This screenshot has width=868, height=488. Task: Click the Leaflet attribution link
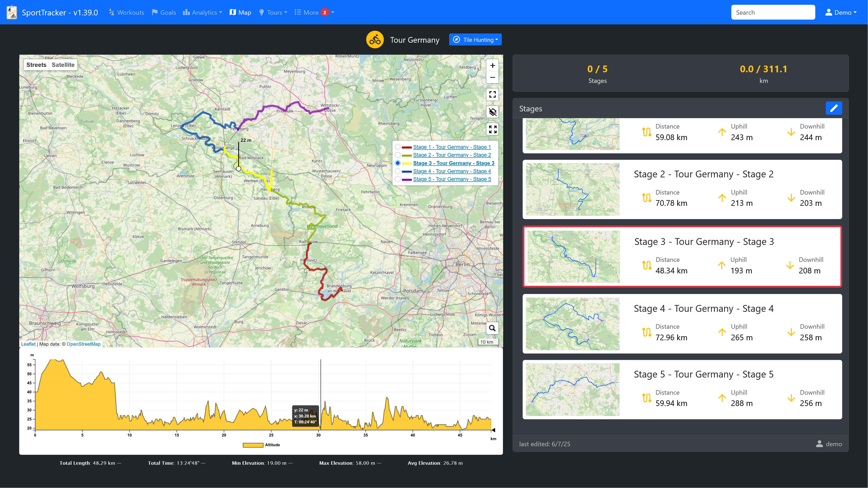coord(28,344)
